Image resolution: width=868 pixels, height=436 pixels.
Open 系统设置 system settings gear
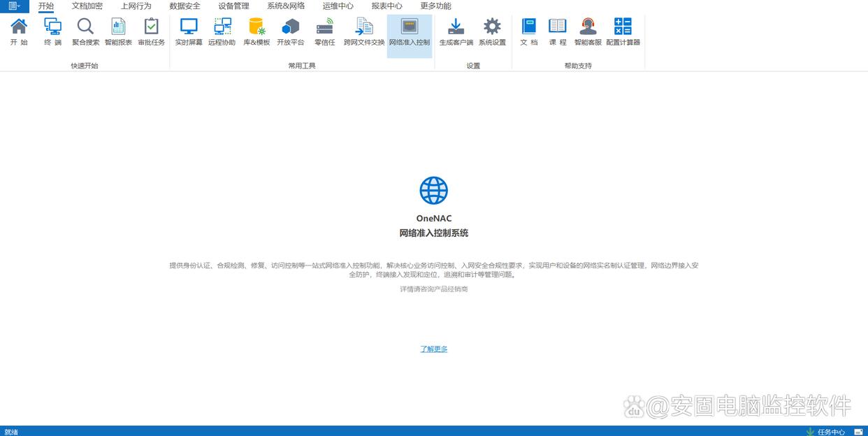492,32
